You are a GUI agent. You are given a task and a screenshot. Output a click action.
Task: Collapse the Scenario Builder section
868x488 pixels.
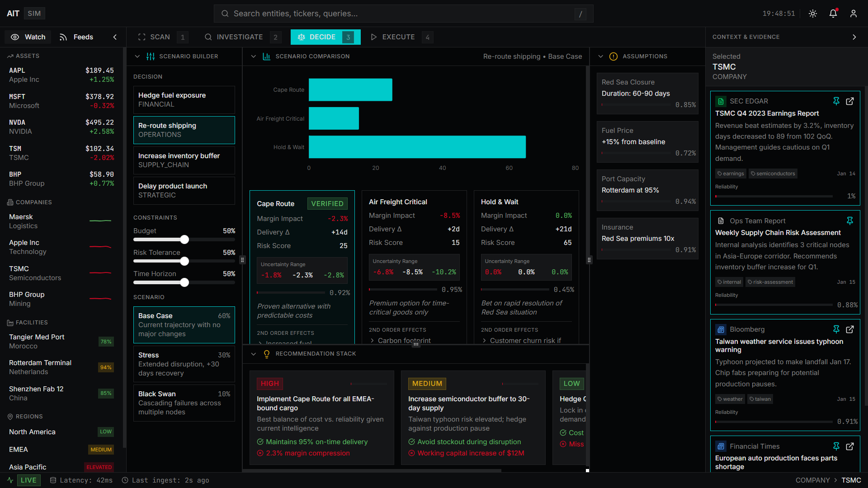coord(137,56)
